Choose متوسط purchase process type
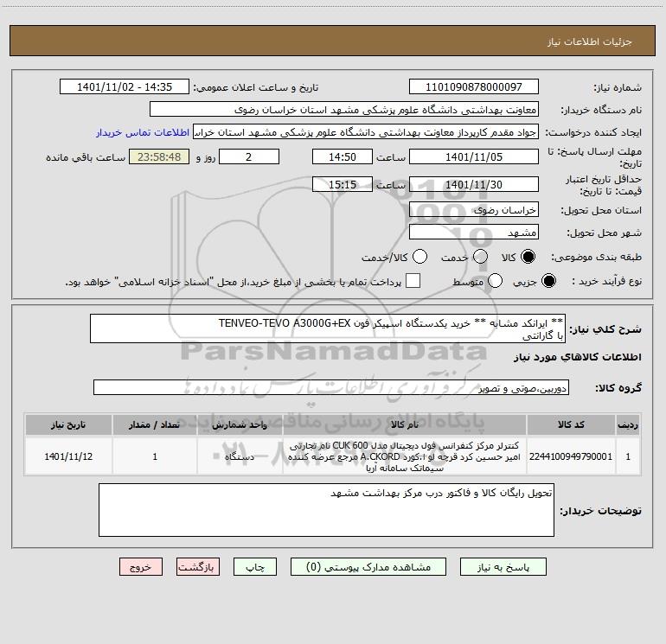 coord(495,281)
